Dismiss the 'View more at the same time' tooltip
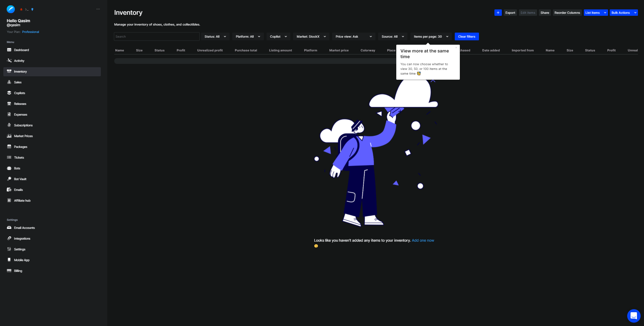Screen dimensions: 644x326 (x=456, y=47)
